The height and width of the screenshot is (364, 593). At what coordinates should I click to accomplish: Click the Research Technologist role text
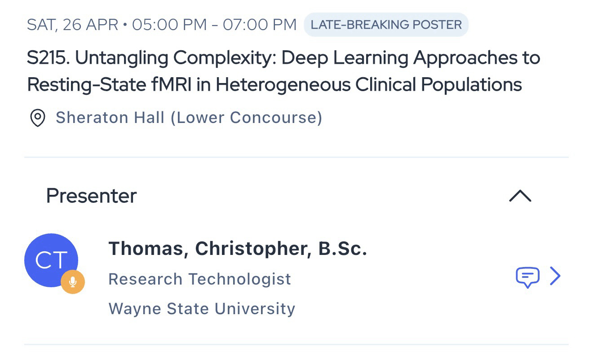[x=199, y=279]
